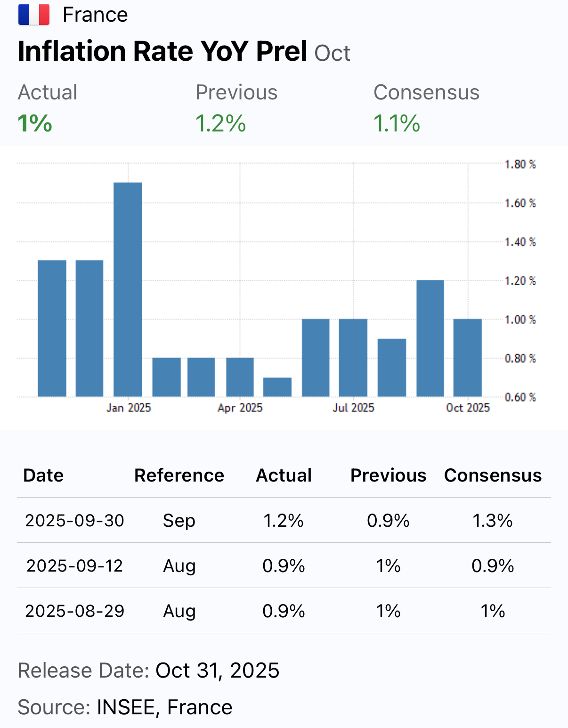The width and height of the screenshot is (568, 728).
Task: Click the Oct 2025 bar in chart
Action: (x=467, y=358)
